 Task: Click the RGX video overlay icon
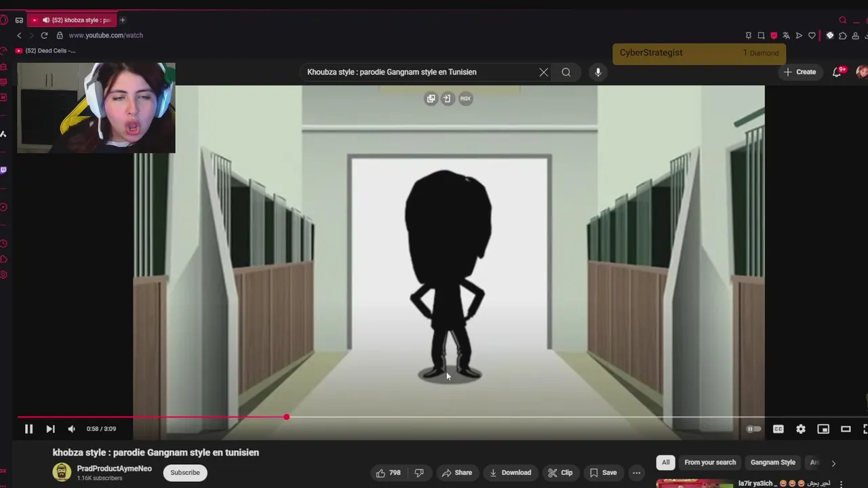pos(465,98)
